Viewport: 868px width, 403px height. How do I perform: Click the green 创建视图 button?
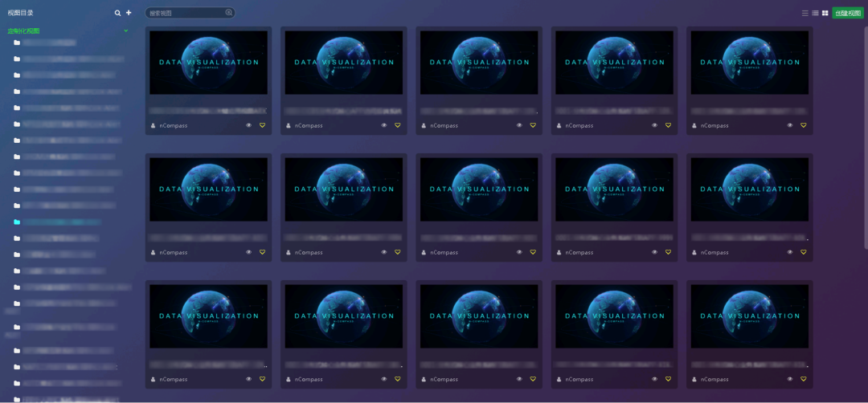click(x=848, y=14)
